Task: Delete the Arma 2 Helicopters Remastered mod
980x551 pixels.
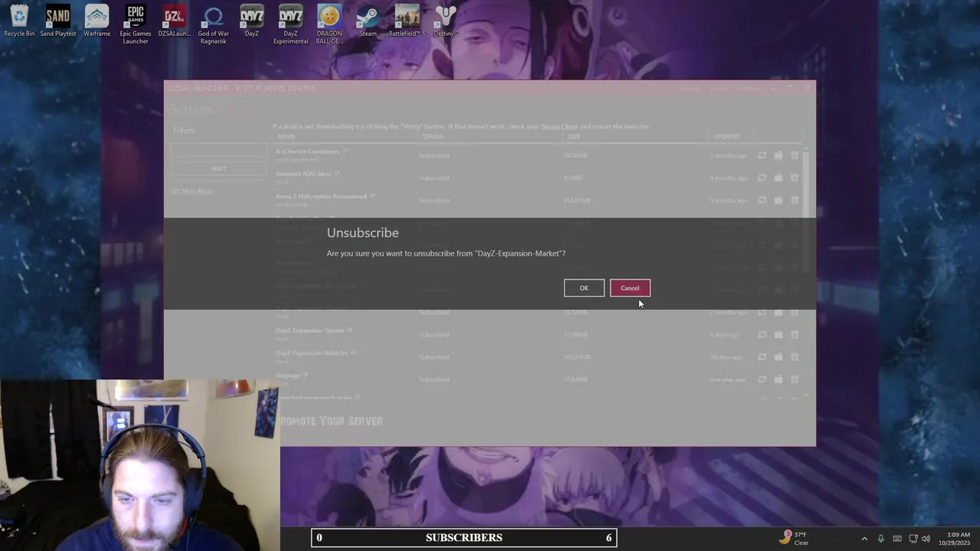Action: (x=795, y=200)
